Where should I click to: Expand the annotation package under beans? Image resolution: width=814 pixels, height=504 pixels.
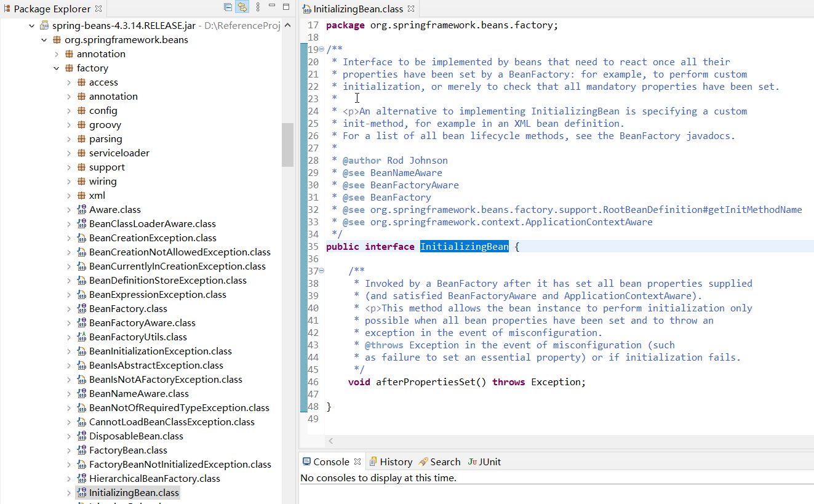click(57, 54)
